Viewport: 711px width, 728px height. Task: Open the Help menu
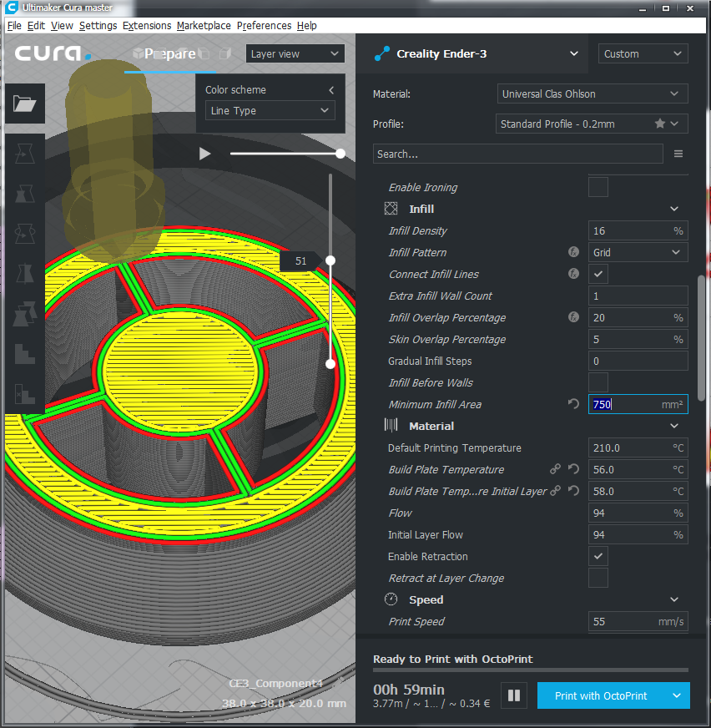(x=307, y=26)
